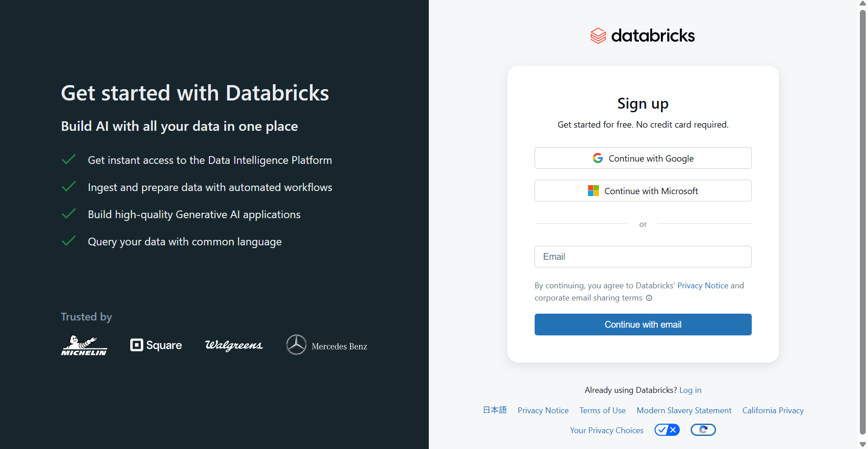Continue with Microsoft sign up
The height and width of the screenshot is (449, 868).
pos(643,191)
